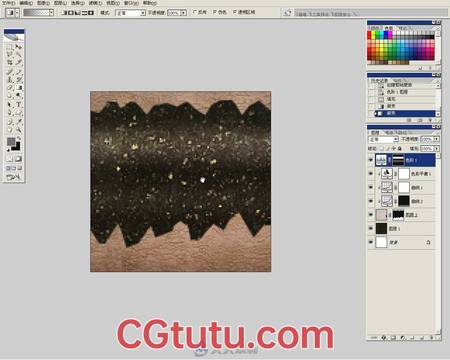Image resolution: width=450 pixels, height=360 pixels.
Task: Open the first menu in the menu bar
Action: (8, 3)
